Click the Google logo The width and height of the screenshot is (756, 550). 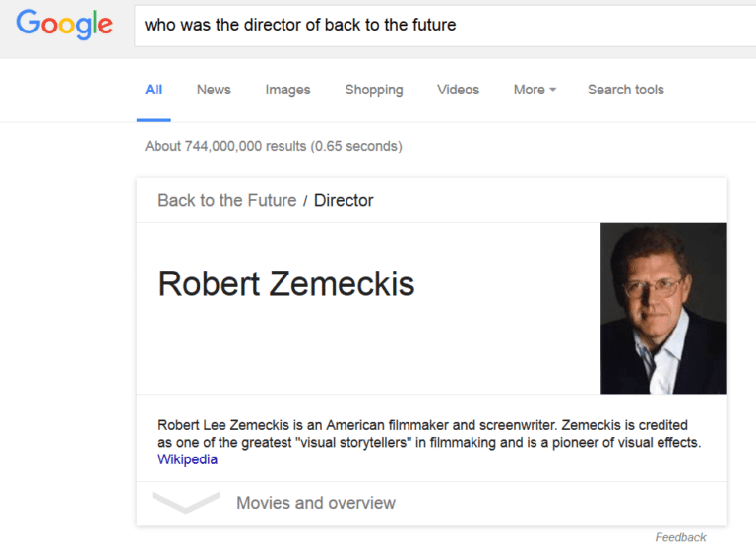(x=65, y=25)
